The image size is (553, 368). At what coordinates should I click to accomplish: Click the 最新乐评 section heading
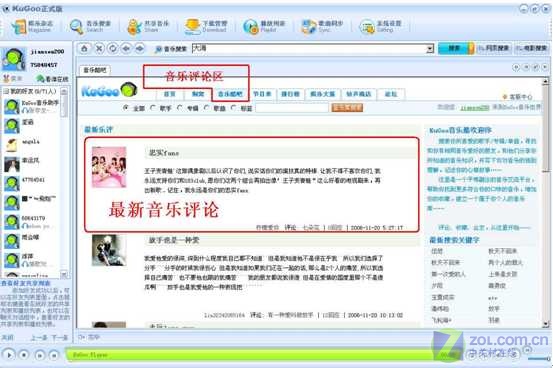(x=98, y=129)
